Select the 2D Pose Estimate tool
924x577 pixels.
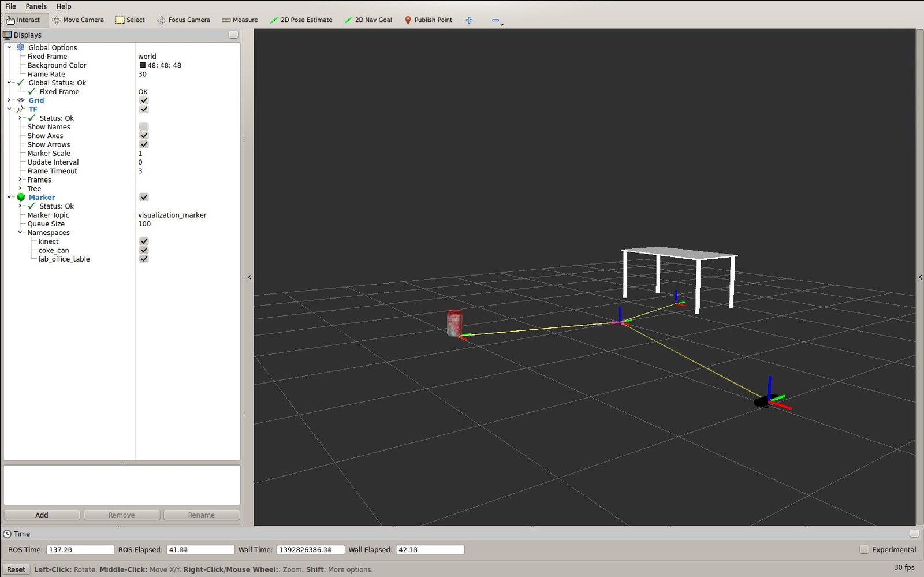[x=301, y=20]
